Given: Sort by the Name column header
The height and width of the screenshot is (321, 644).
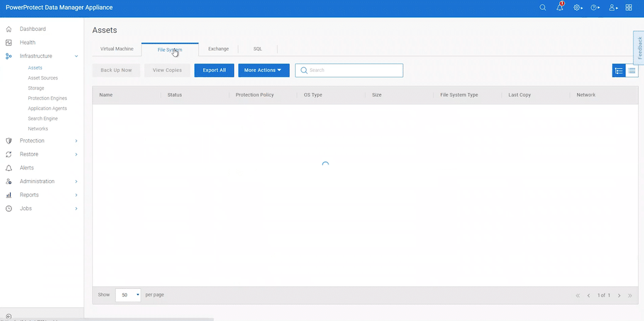Looking at the screenshot, I should pyautogui.click(x=106, y=95).
